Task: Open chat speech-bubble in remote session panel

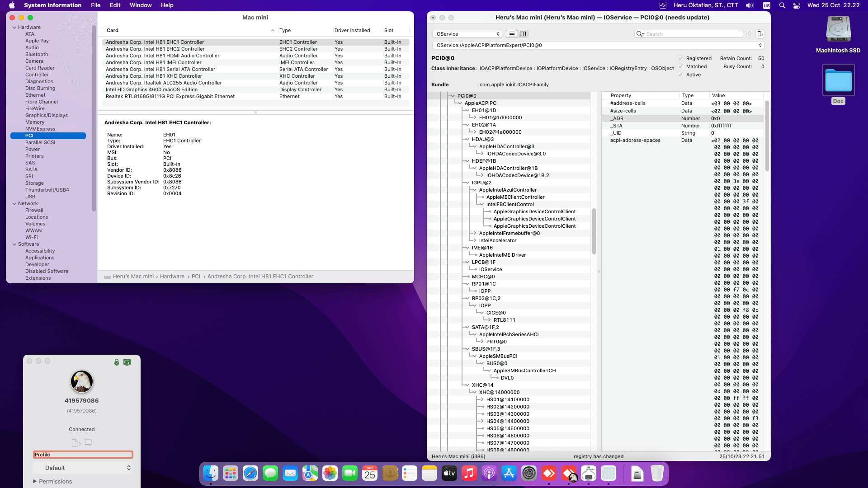Action: pos(88,443)
